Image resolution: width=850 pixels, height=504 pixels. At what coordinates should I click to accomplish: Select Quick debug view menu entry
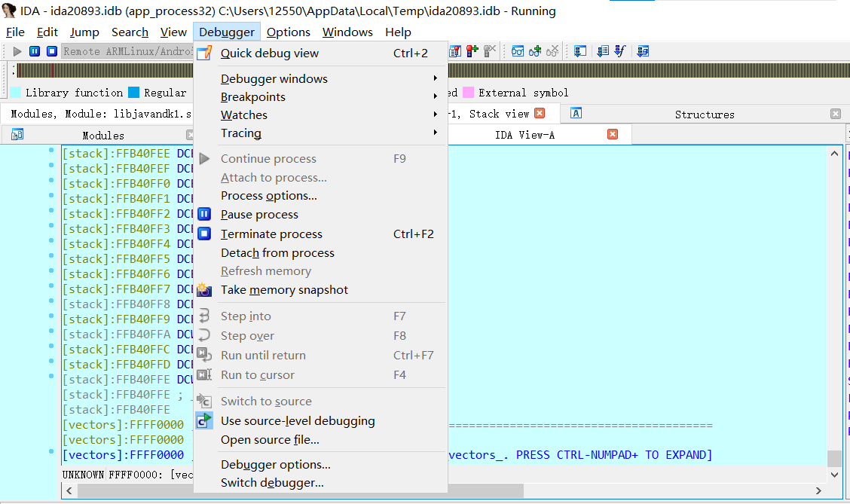(320, 53)
